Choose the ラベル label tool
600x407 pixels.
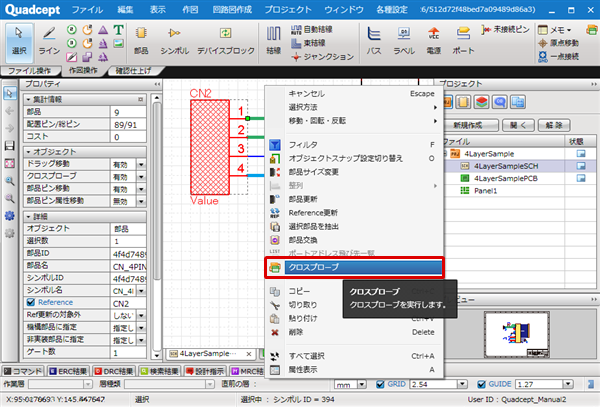pyautogui.click(x=404, y=40)
